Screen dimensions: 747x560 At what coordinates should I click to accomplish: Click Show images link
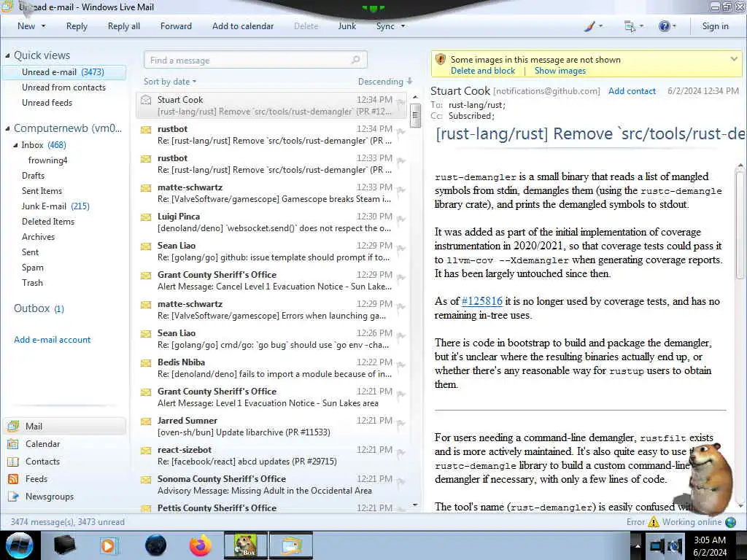[560, 71]
